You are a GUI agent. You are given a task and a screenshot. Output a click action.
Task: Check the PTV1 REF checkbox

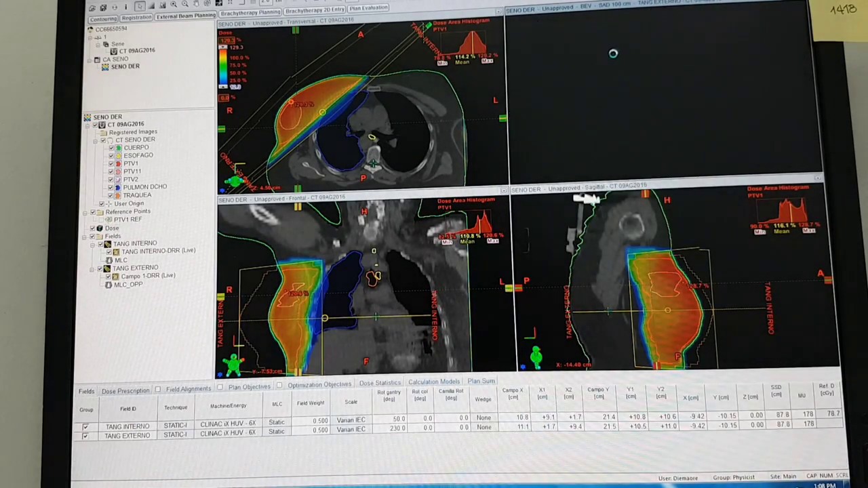(x=100, y=220)
